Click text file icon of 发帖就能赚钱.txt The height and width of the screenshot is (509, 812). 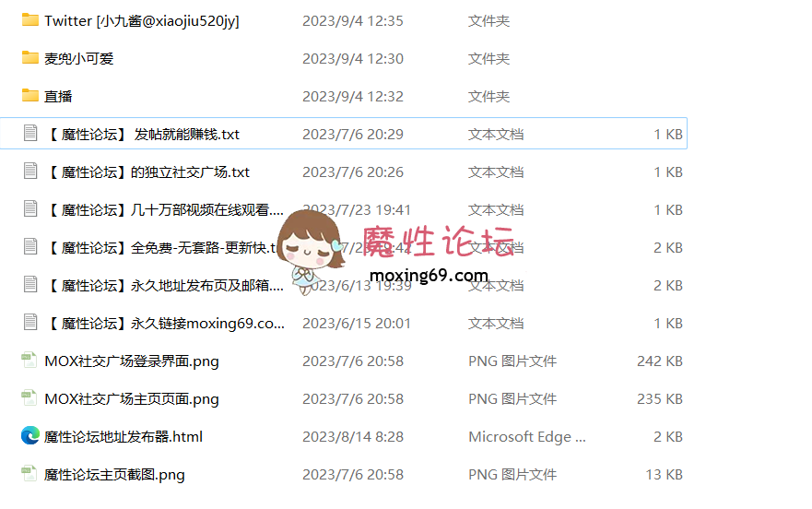pyautogui.click(x=30, y=133)
